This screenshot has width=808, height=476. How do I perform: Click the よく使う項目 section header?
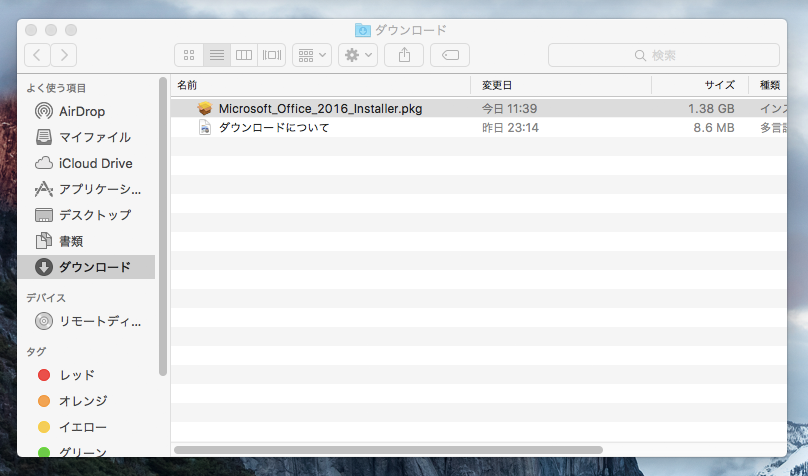click(56, 89)
